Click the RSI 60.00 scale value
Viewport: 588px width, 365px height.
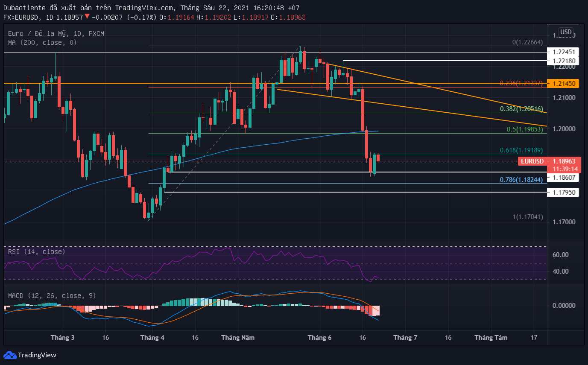click(562, 255)
